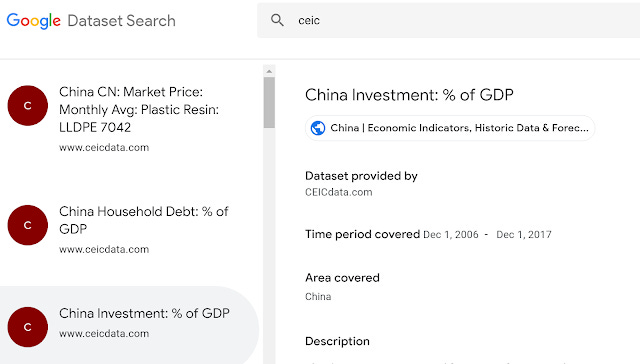Click the Google logo
Viewport: 640px width, 364px height.
point(33,21)
